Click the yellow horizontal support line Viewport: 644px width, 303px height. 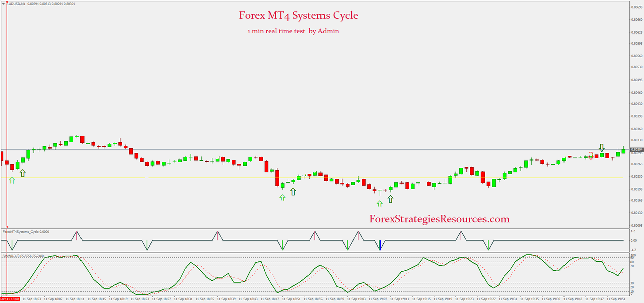pyautogui.click(x=201, y=177)
